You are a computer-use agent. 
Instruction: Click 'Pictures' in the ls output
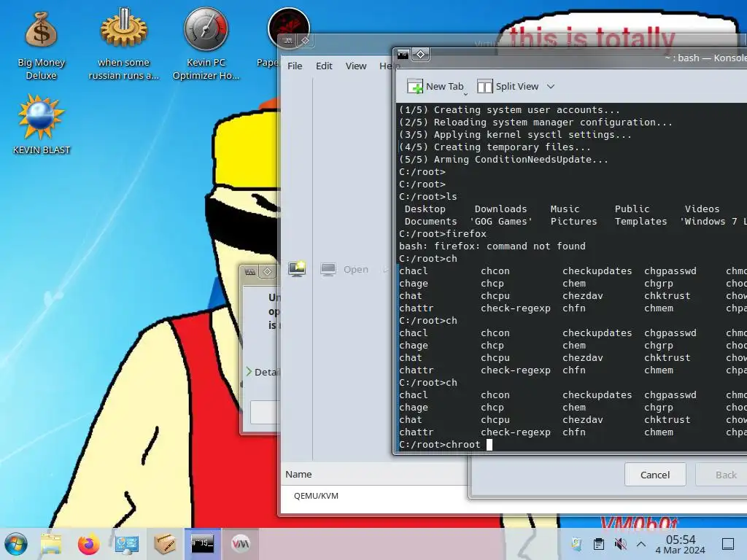(x=573, y=222)
